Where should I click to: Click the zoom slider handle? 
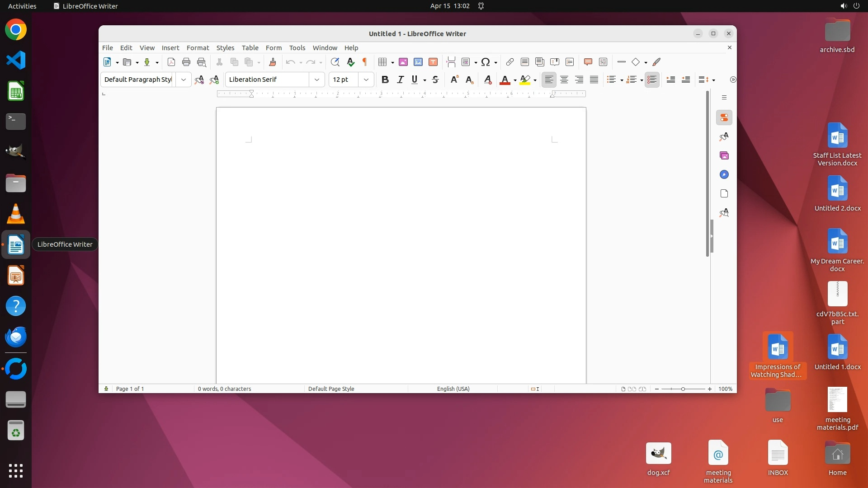click(x=683, y=389)
